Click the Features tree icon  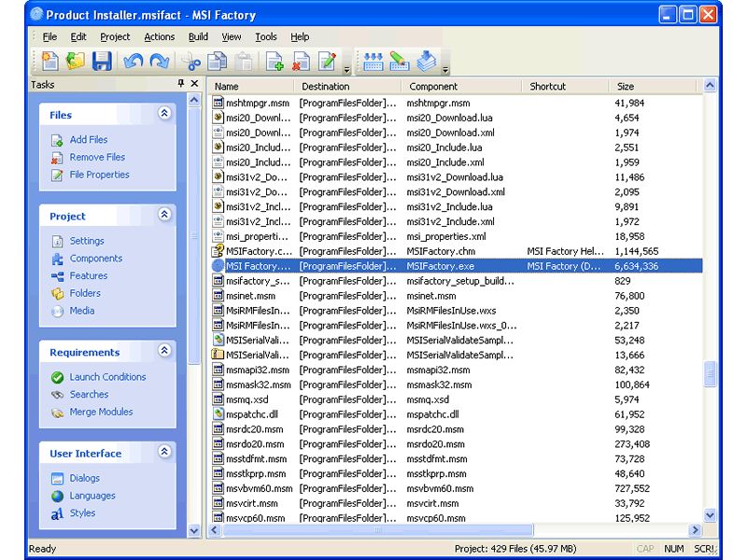(x=57, y=276)
